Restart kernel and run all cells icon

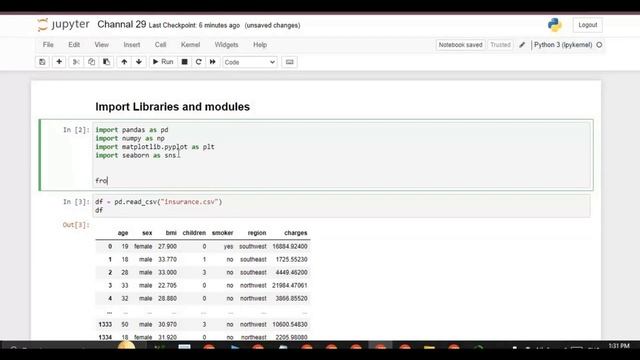(x=213, y=62)
